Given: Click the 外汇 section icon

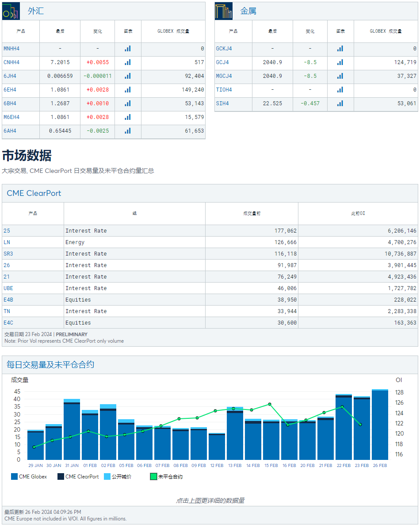Looking at the screenshot, I should coord(11,11).
